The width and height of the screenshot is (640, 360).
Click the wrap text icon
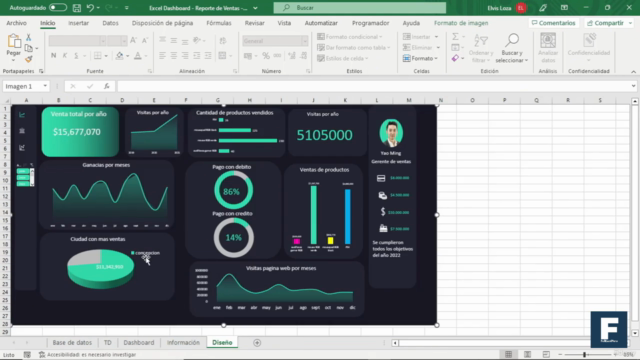pos(223,40)
